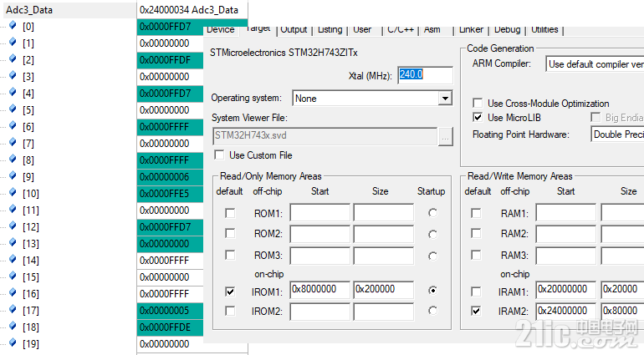Click the blue diamond icon of element [15]
The image size is (644, 355).
point(13,276)
